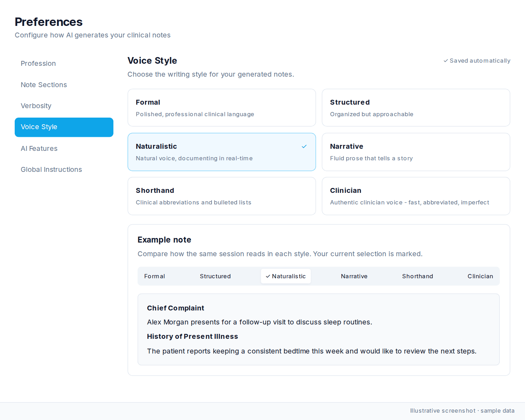Click the History of Present Illness heading
Image resolution: width=525 pixels, height=420 pixels.
tap(192, 336)
